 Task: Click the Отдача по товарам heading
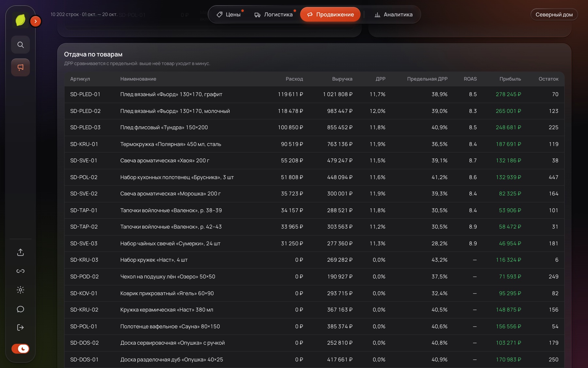tap(93, 54)
